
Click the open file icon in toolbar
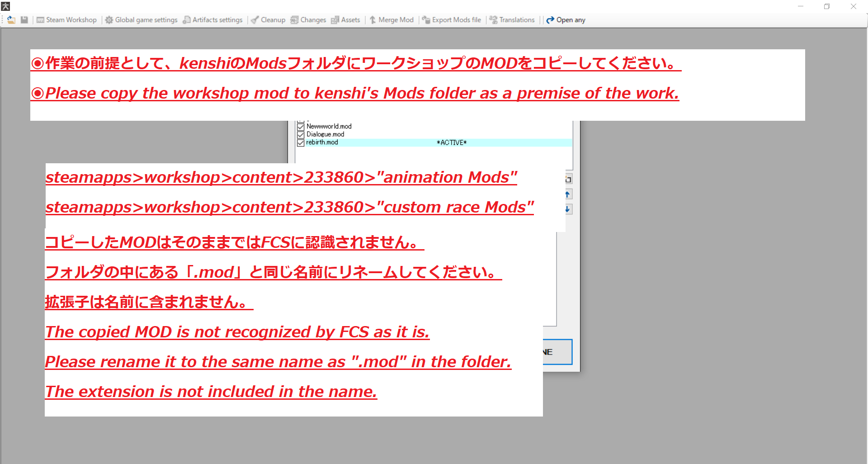tap(11, 20)
